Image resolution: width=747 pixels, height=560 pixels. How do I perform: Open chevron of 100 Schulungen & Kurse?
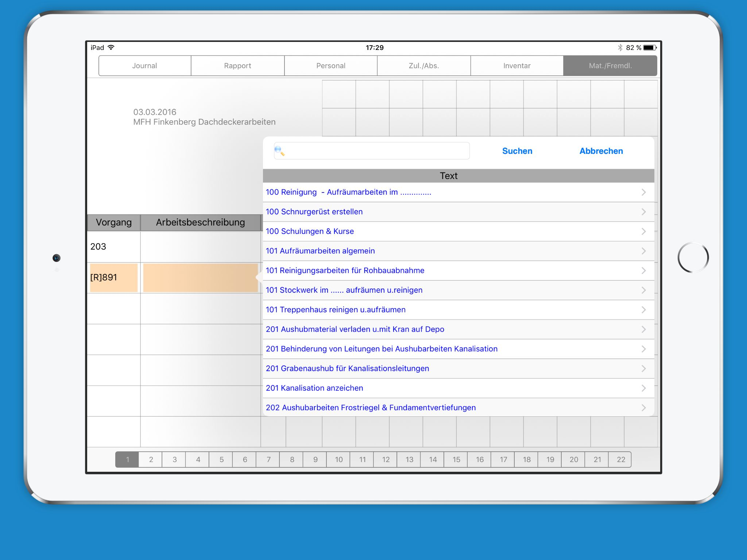643,232
